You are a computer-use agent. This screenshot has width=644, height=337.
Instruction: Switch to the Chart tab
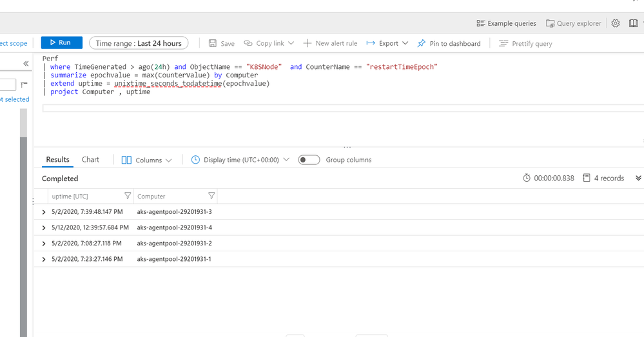pos(90,160)
